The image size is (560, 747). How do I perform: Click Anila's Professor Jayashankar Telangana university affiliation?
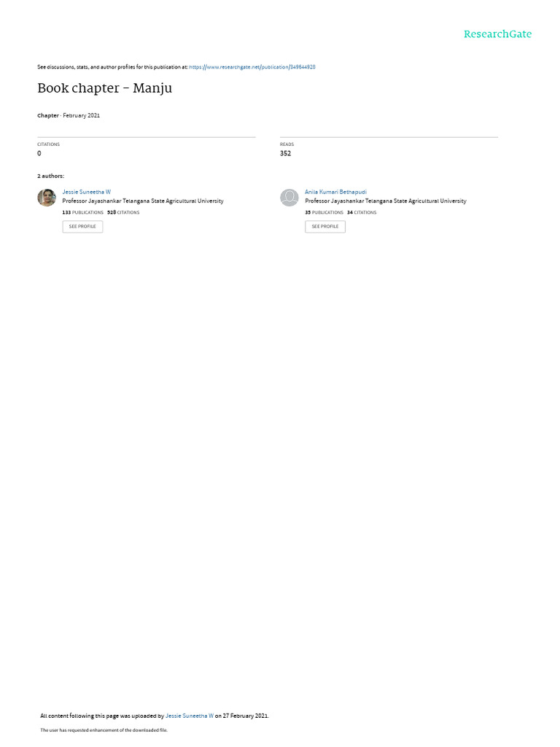tap(386, 201)
